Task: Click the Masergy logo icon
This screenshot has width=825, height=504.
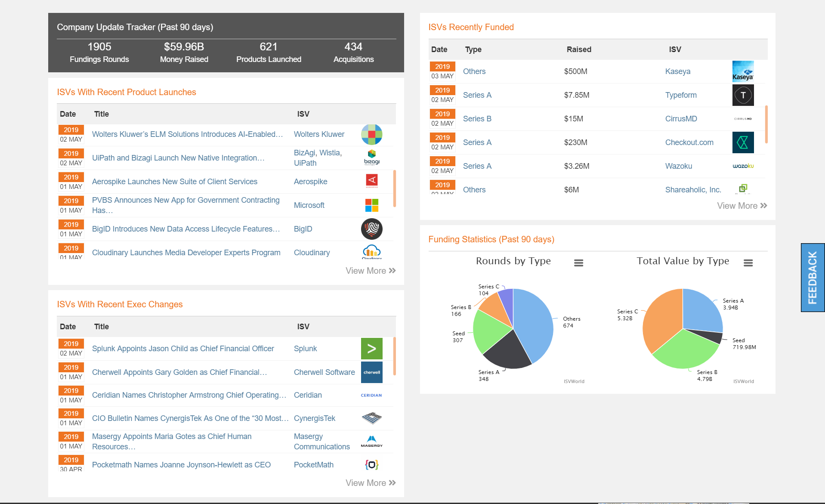Action: pyautogui.click(x=371, y=441)
